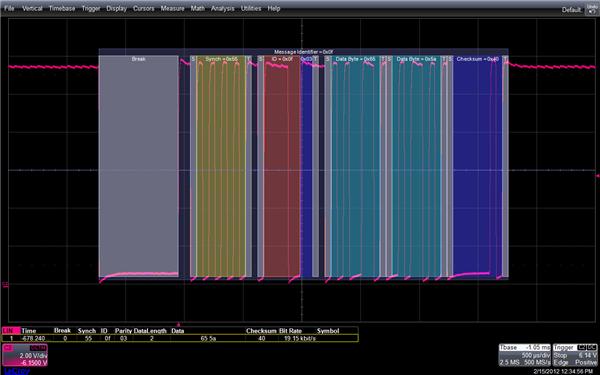Click the Default setup label
The image size is (600, 375).
click(x=572, y=10)
